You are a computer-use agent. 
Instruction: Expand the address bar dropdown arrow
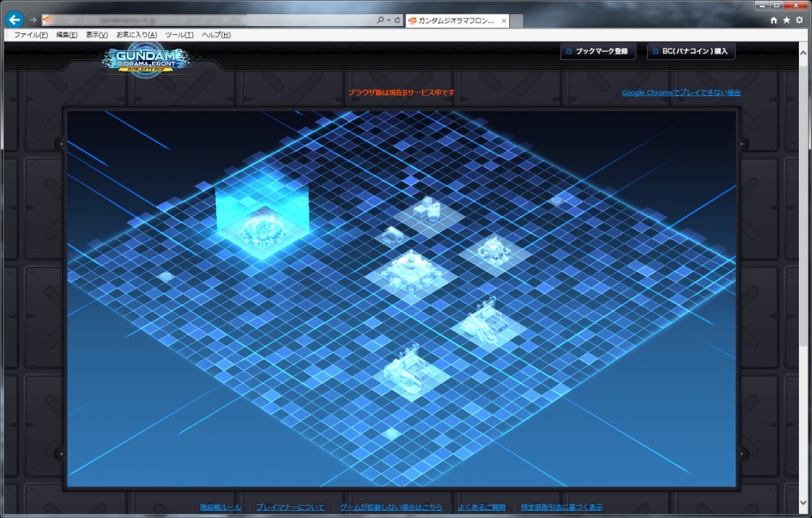tap(389, 19)
